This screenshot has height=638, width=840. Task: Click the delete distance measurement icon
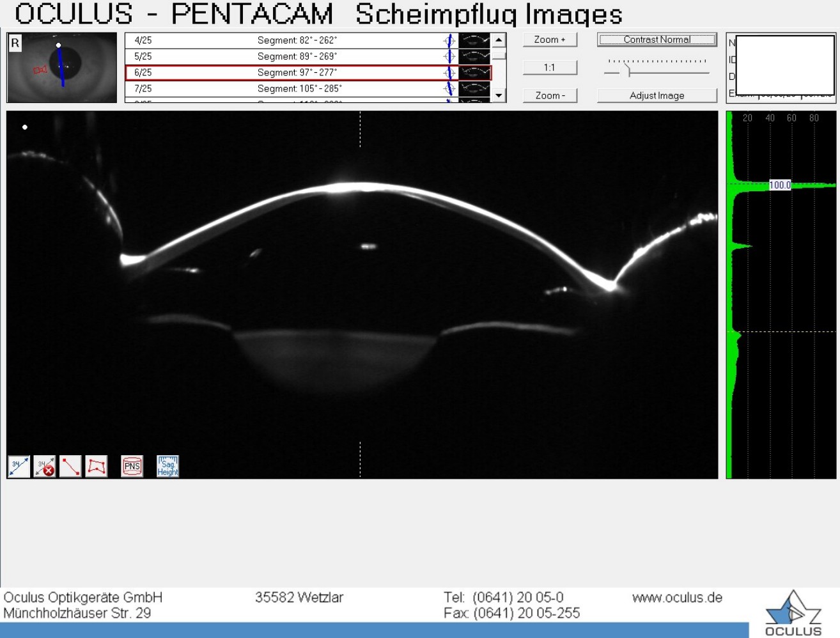45,466
